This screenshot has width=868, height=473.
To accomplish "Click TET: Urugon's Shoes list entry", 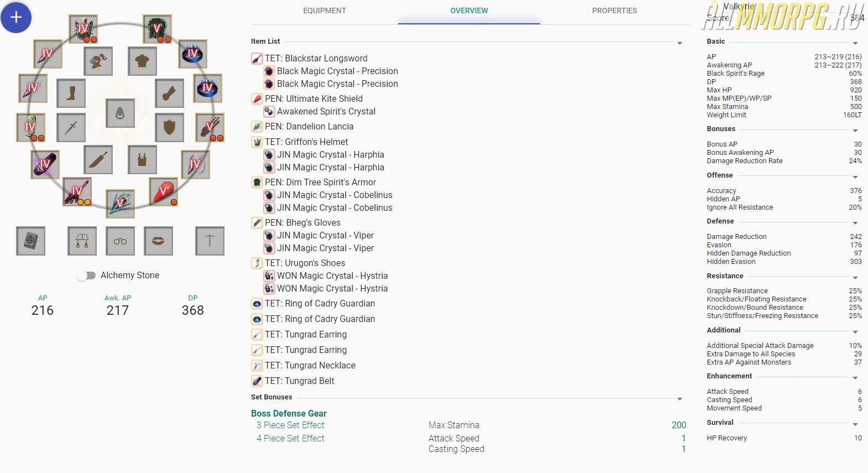I will coord(305,263).
